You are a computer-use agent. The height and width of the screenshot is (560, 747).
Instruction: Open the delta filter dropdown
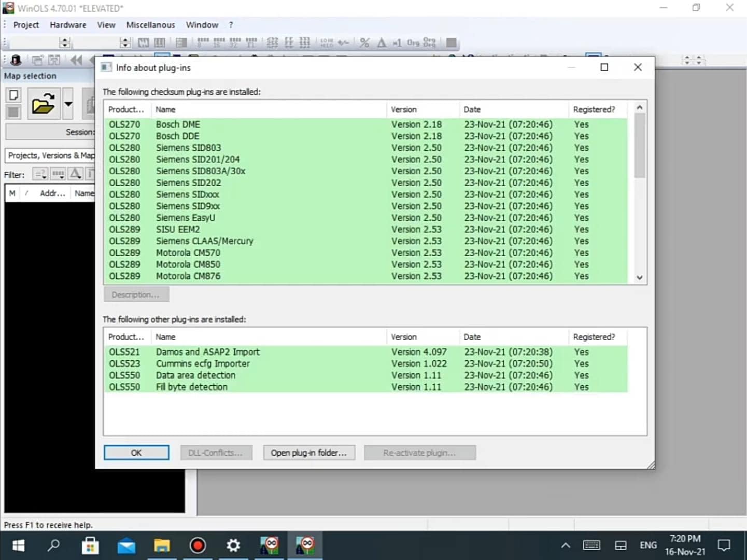75,174
